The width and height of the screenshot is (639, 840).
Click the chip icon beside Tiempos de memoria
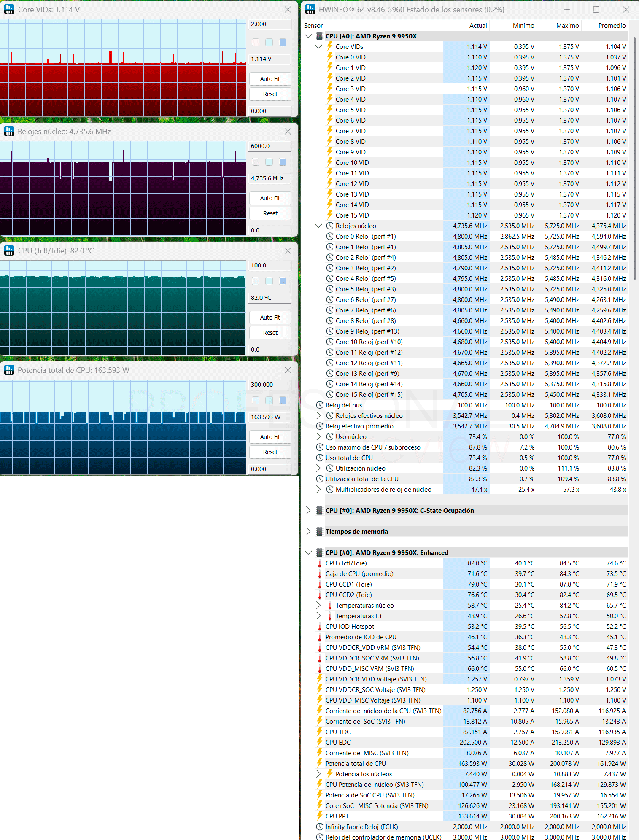320,532
